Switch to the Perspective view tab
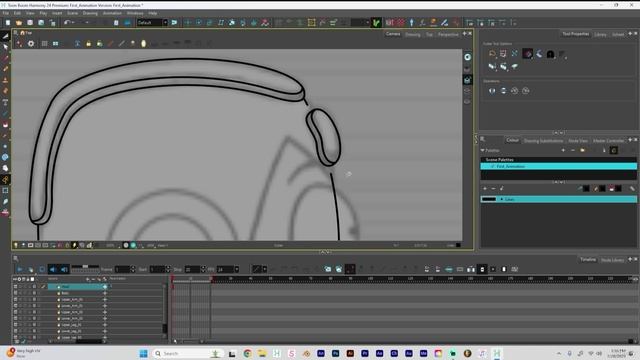This screenshot has height=360, width=640. tap(448, 34)
